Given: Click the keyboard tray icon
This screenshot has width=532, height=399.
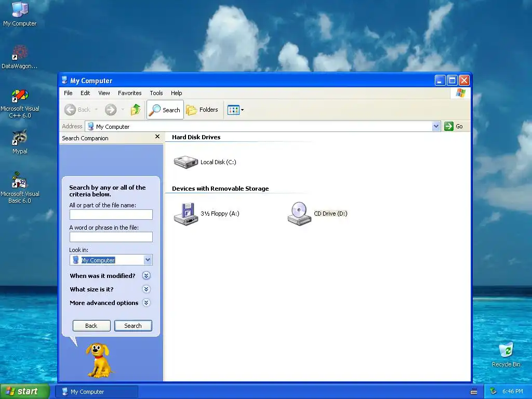Looking at the screenshot, I should point(474,392).
